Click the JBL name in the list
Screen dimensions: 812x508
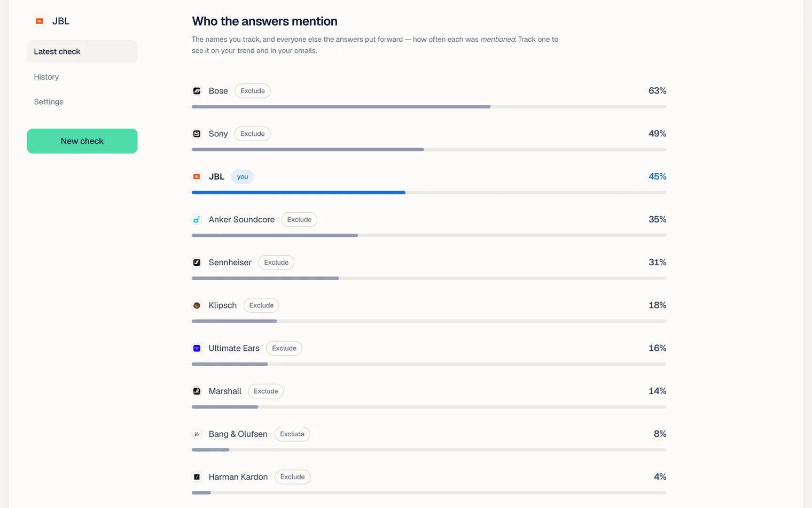pos(216,176)
